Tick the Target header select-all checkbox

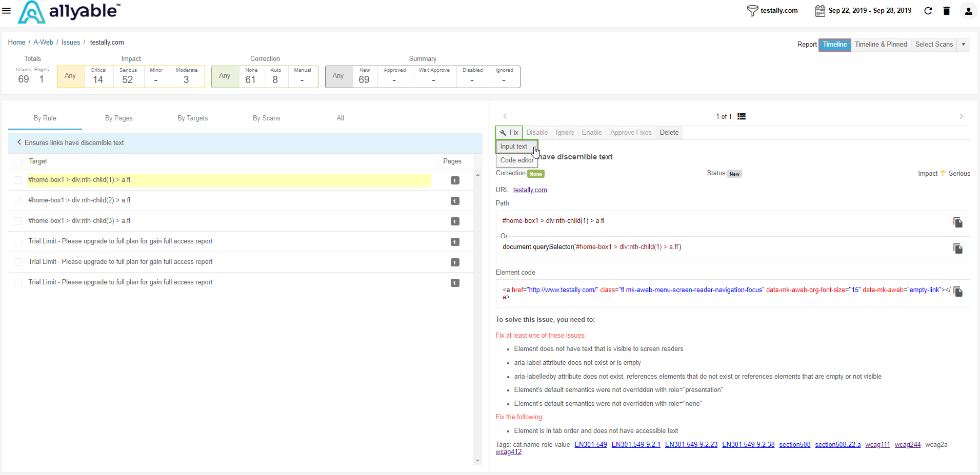click(18, 161)
